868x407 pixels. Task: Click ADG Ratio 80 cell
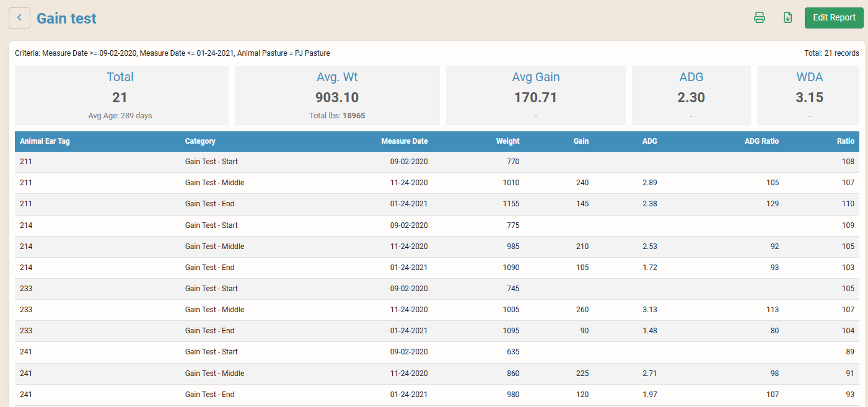[x=774, y=331]
